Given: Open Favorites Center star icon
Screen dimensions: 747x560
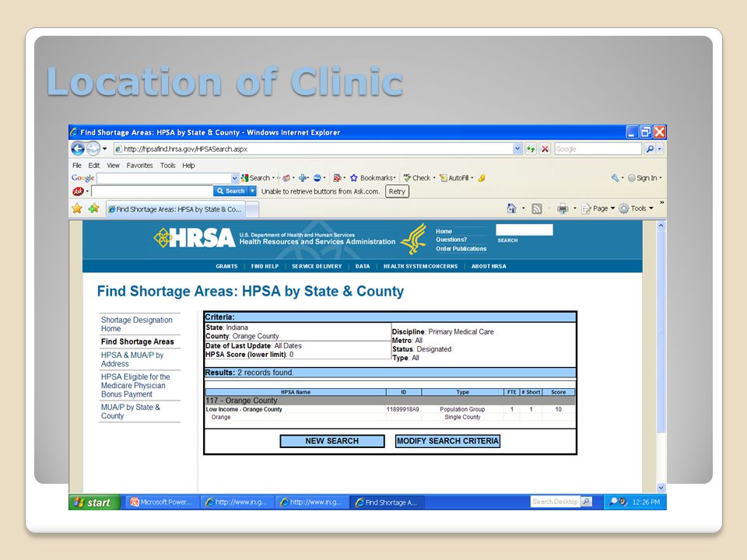Looking at the screenshot, I should 77,208.
